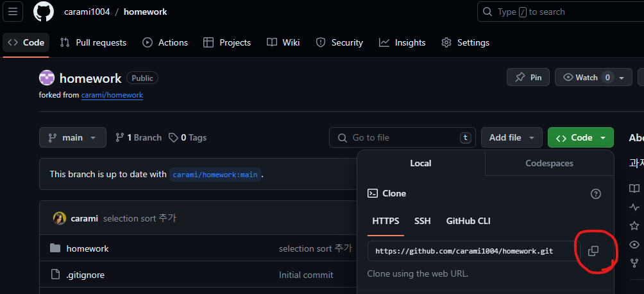Open the carami/homework forked-from link
Viewport: 644px width, 294px height.
(x=112, y=96)
